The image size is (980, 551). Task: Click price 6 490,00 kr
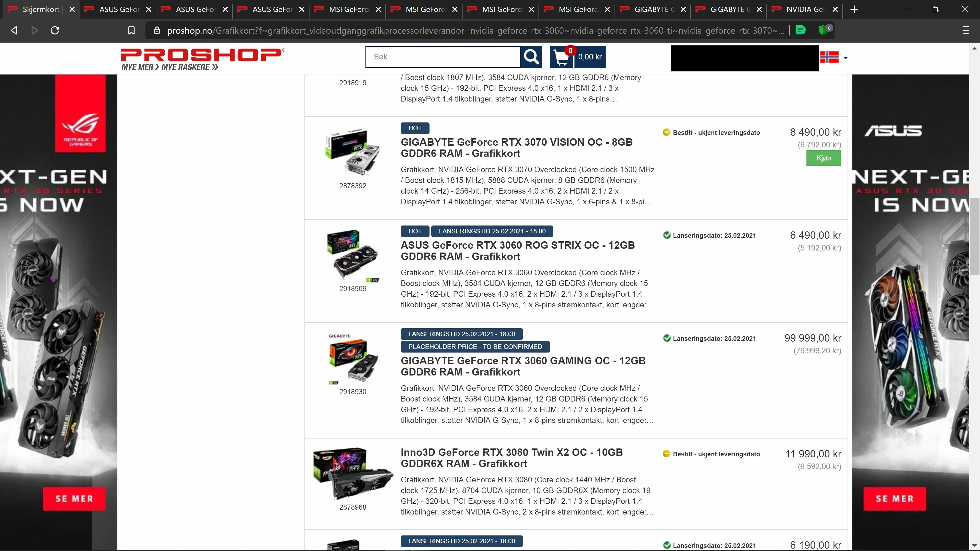click(815, 235)
